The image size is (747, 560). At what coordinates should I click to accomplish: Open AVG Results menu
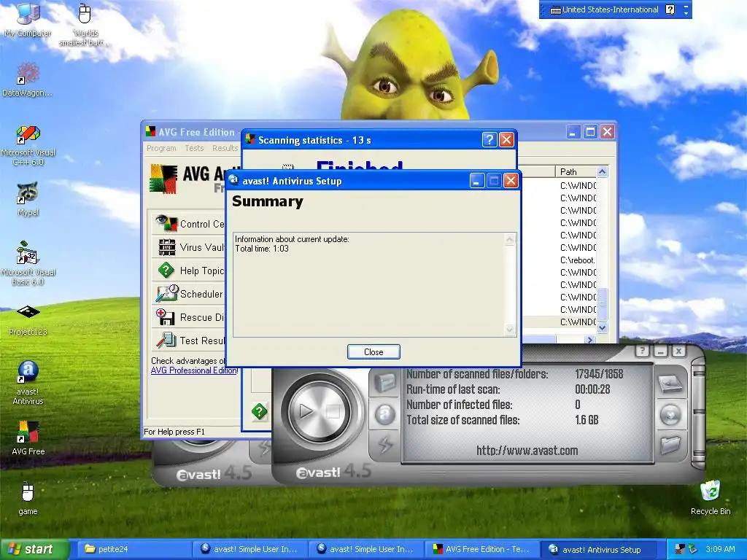tap(225, 148)
